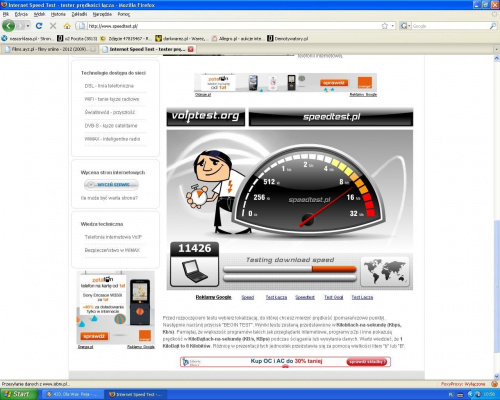Click the Windows Start button
The image size is (500, 400).
tap(18, 394)
